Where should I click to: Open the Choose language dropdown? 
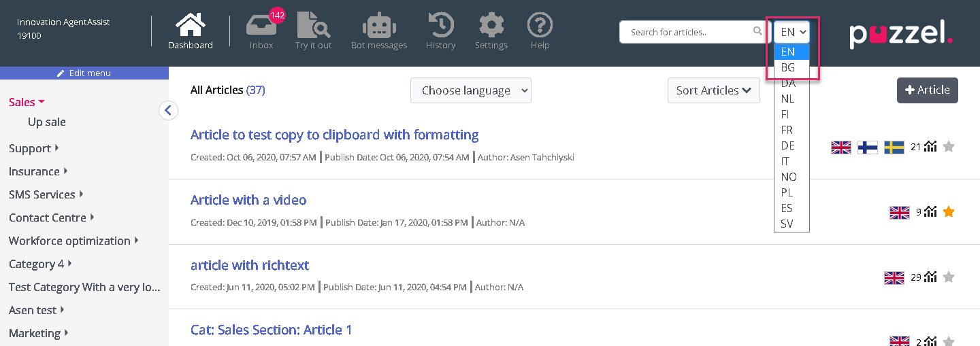470,90
